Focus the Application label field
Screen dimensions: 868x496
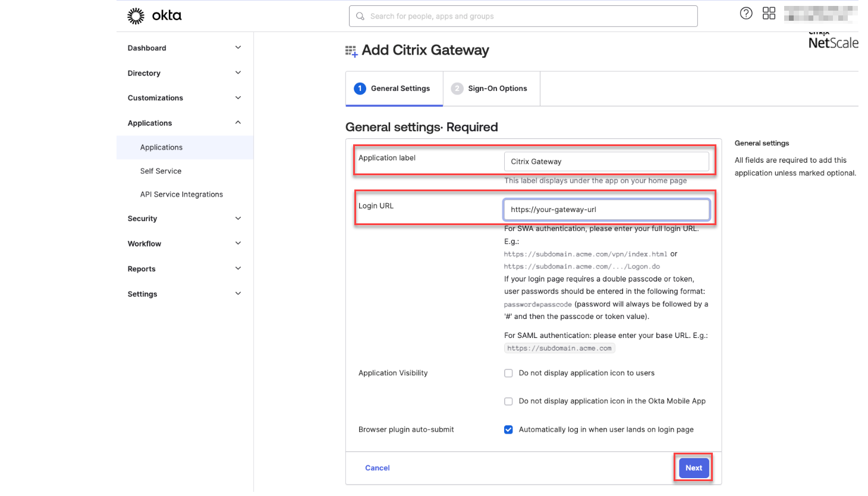[x=606, y=162]
